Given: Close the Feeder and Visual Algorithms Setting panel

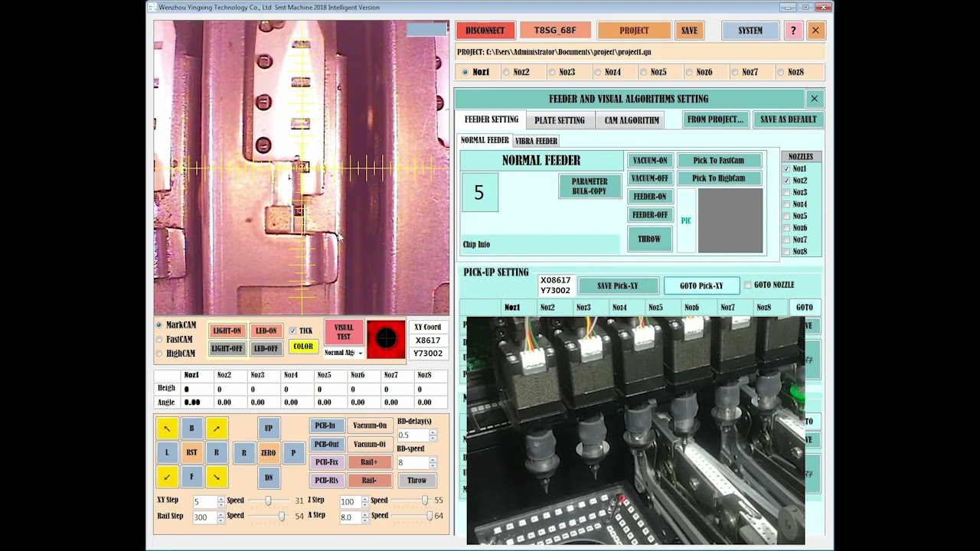Looking at the screenshot, I should pos(815,99).
